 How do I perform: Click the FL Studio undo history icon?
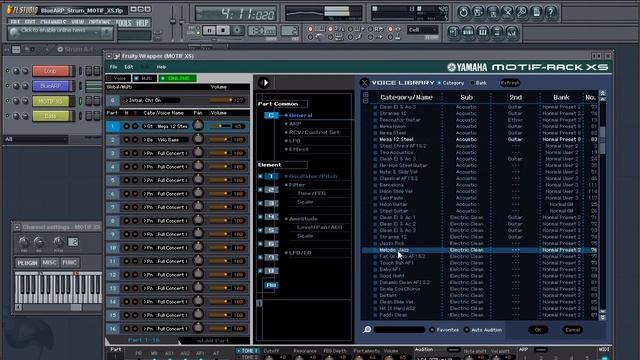tap(463, 12)
